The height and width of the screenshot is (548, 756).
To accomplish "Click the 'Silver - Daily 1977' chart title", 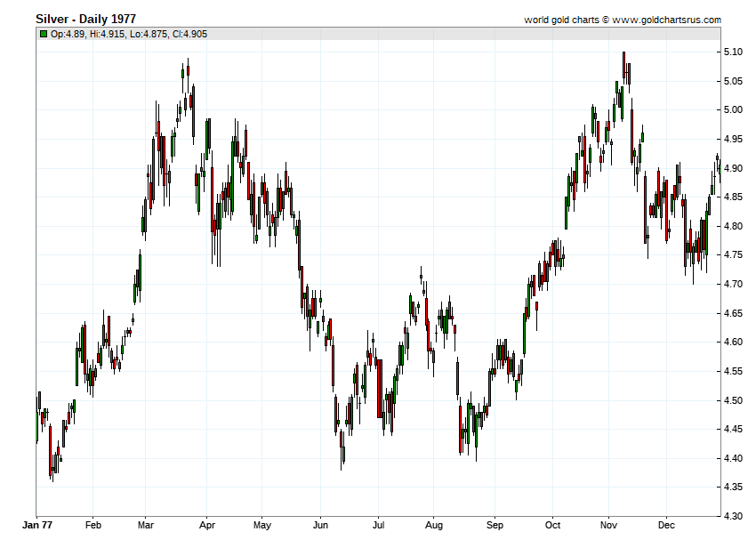I will [x=85, y=19].
